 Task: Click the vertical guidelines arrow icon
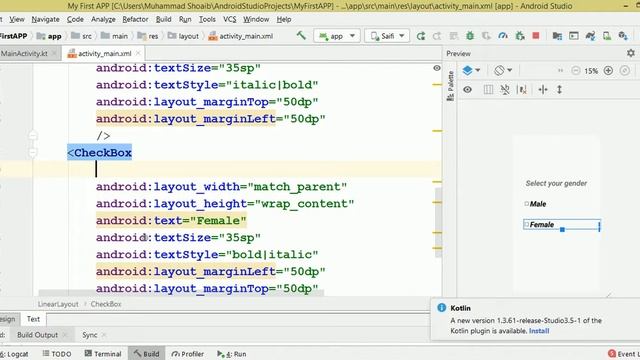tap(560, 89)
